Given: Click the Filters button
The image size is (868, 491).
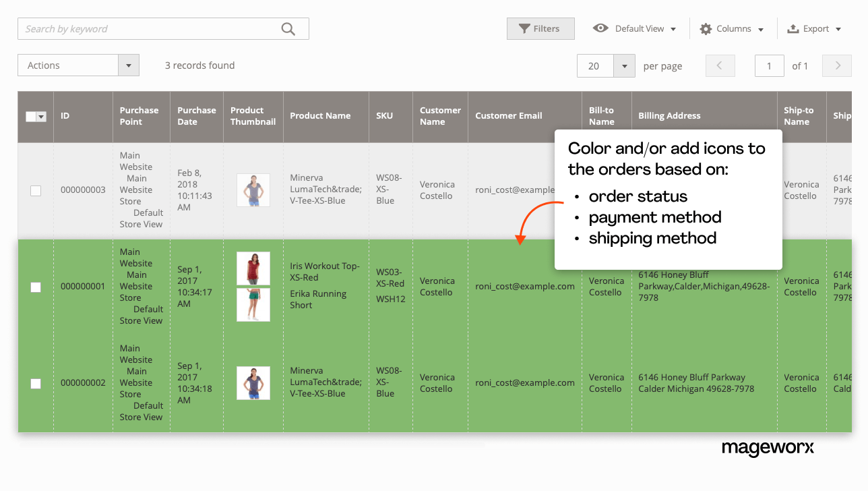Looking at the screenshot, I should coord(540,28).
